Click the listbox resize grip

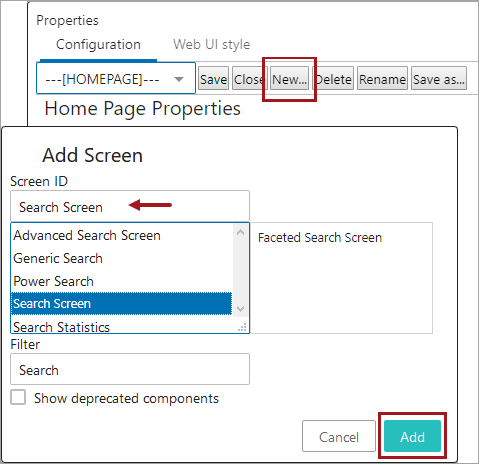242,327
